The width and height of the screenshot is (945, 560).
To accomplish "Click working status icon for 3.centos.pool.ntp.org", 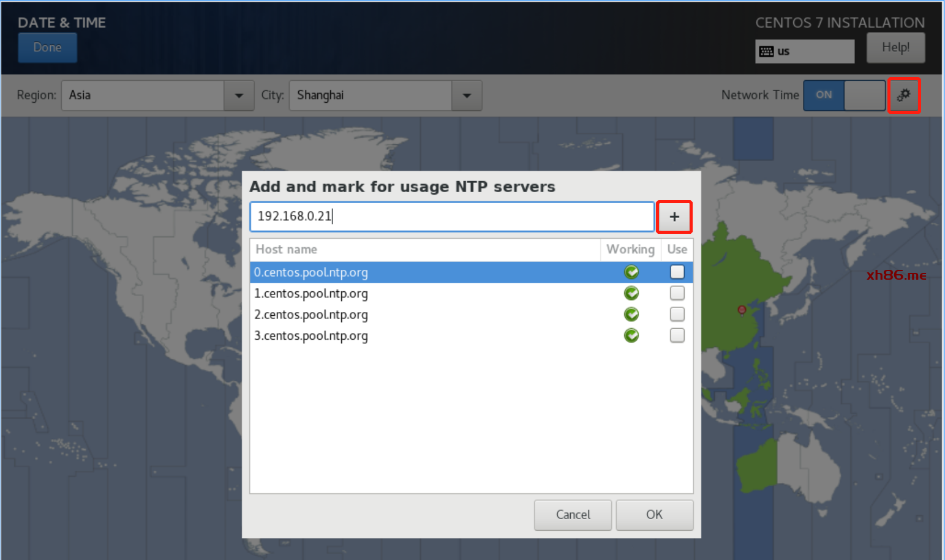I will [631, 335].
